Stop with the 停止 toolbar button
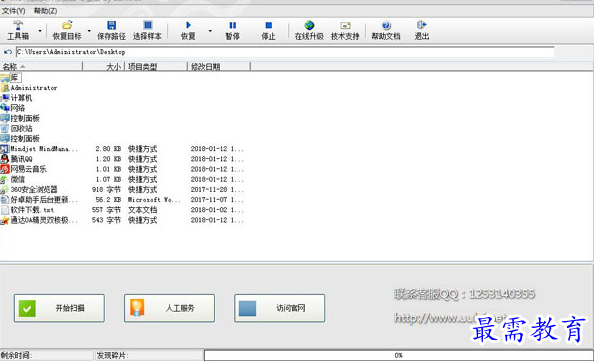The image size is (594, 361). 269,30
